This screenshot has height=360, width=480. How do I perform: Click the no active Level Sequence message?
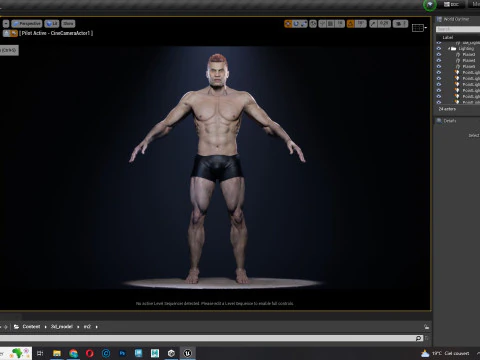215,304
